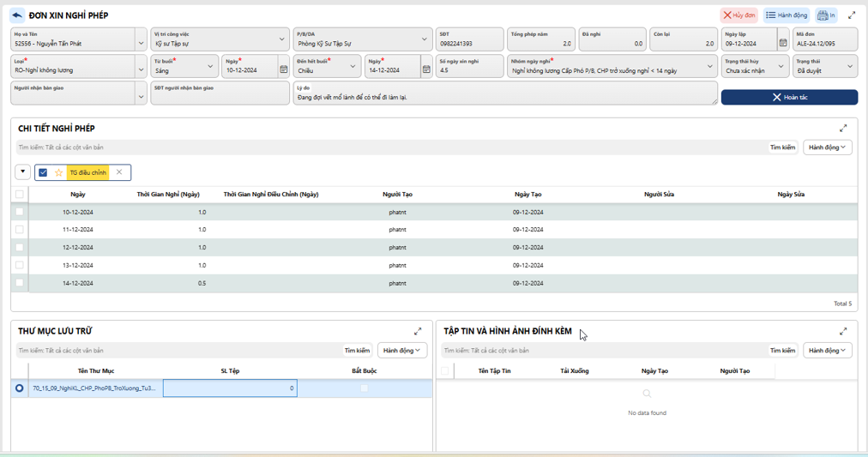Screen dimensions: 868x457
Task: Click the attachments search field
Action: coord(603,350)
